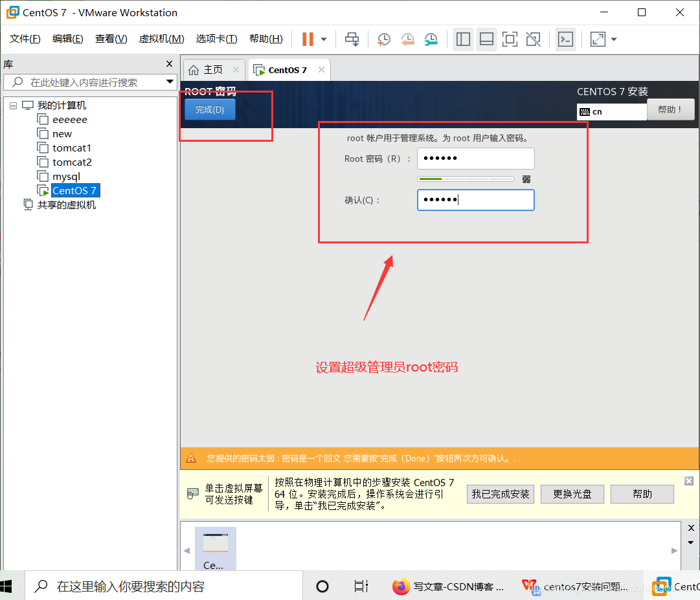Open the power options dropdown arrow

tap(324, 39)
